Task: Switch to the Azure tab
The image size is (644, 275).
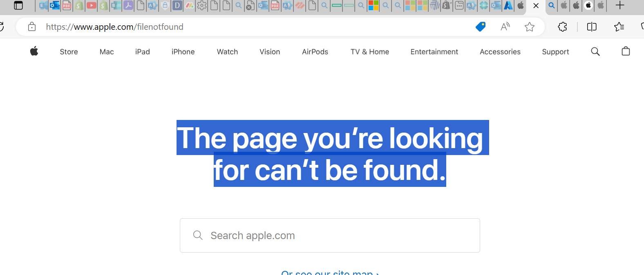Action: pyautogui.click(x=508, y=6)
